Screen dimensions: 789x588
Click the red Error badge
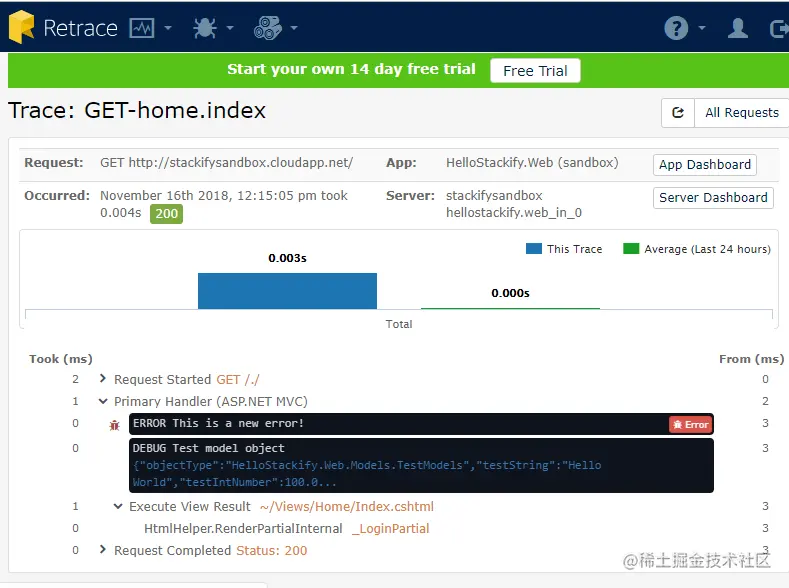click(x=691, y=425)
